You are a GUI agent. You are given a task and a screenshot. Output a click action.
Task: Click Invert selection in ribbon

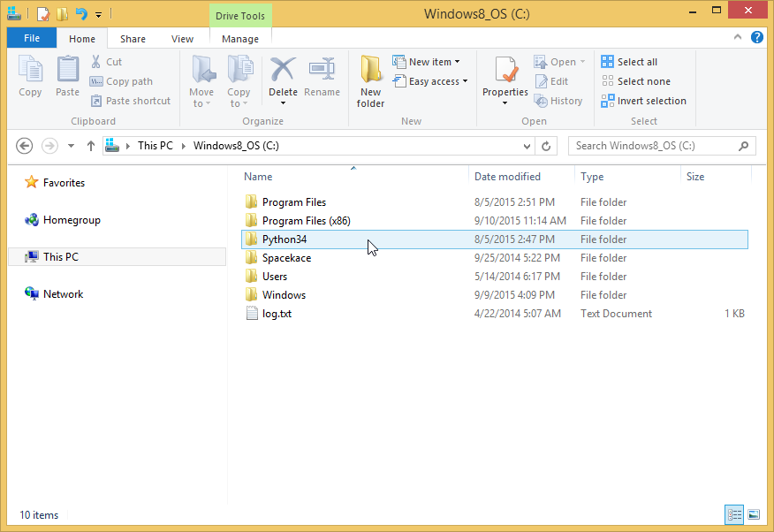coord(643,101)
